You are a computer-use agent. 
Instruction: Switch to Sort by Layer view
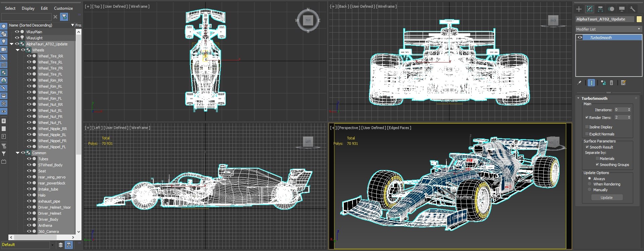pos(60,245)
